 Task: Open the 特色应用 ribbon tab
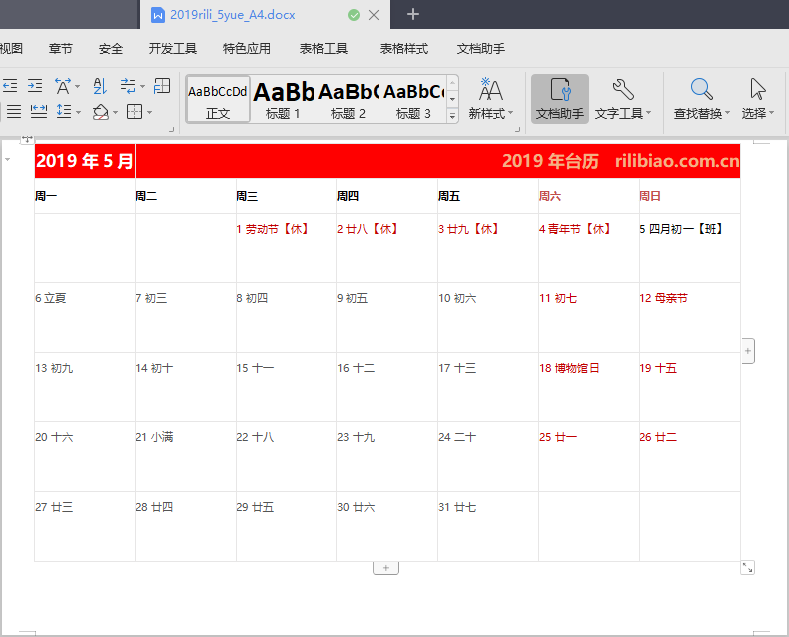coord(247,49)
